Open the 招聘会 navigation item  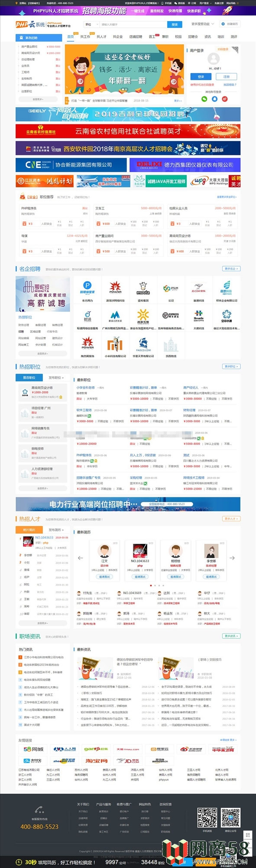[193, 37]
